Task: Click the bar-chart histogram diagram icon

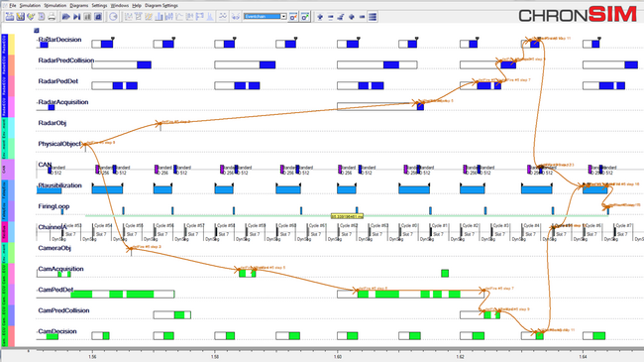Action: pyautogui.click(x=159, y=17)
